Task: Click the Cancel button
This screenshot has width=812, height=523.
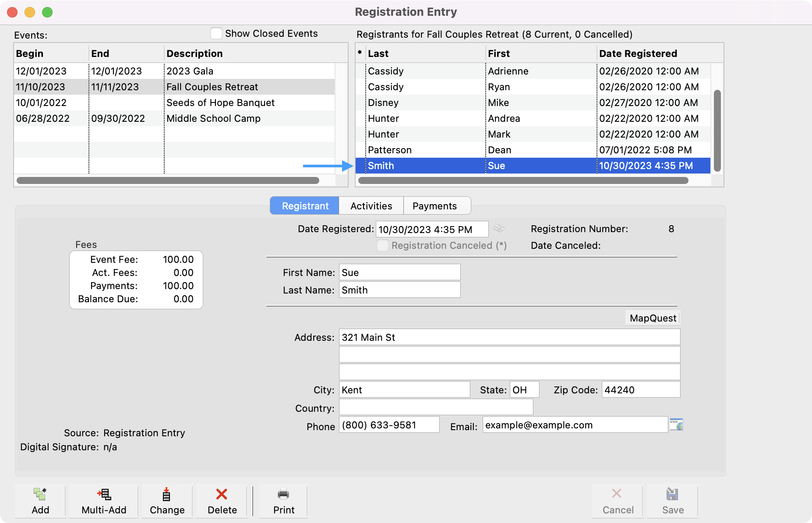Action: point(618,502)
